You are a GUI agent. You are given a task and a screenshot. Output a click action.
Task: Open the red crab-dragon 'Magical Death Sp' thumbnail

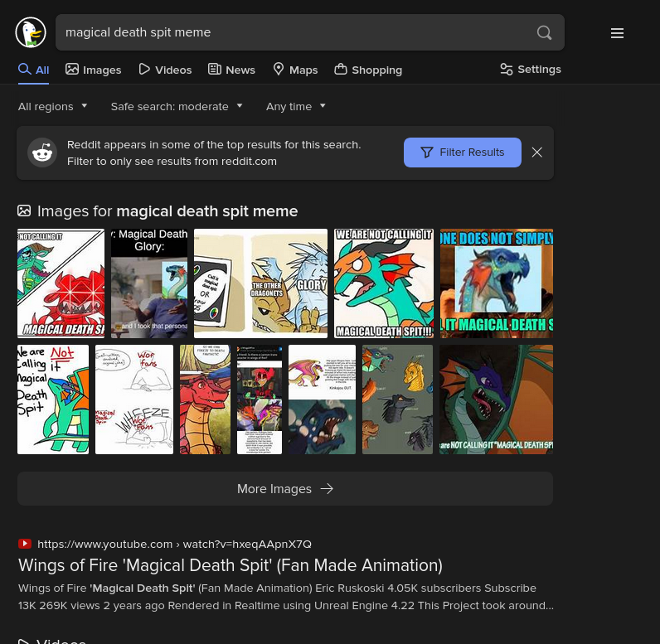click(61, 283)
